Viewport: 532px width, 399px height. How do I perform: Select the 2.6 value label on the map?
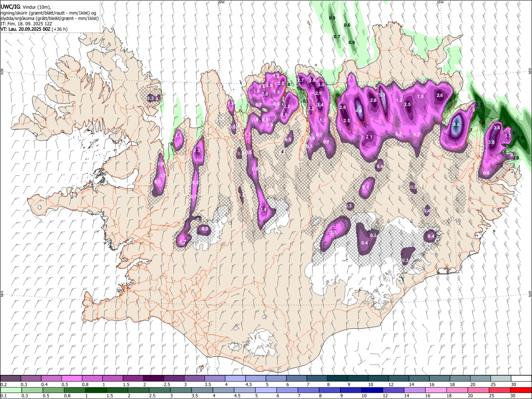[x=440, y=96]
